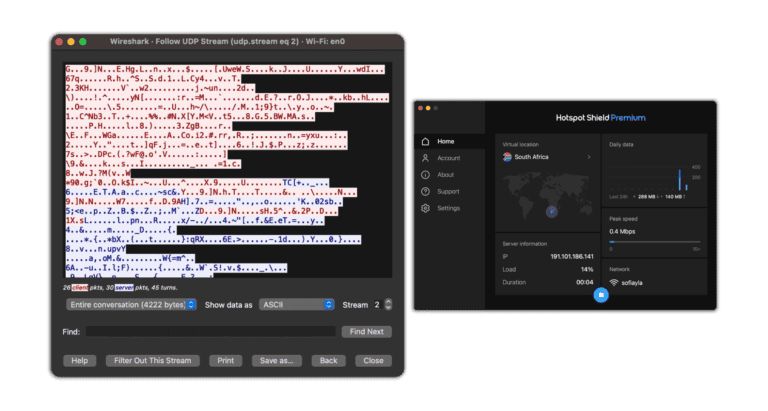Click the Filter Out This Stream button
The width and height of the screenshot is (768, 411).
[152, 361]
